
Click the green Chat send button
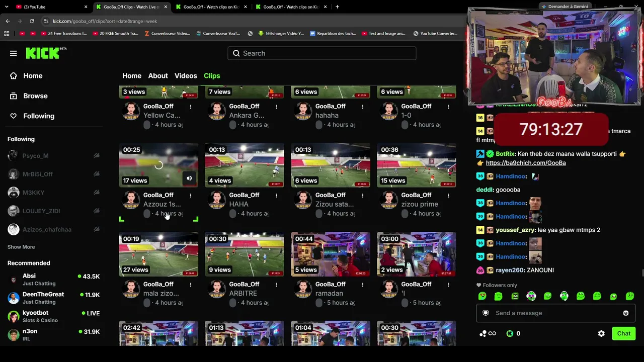point(624,333)
